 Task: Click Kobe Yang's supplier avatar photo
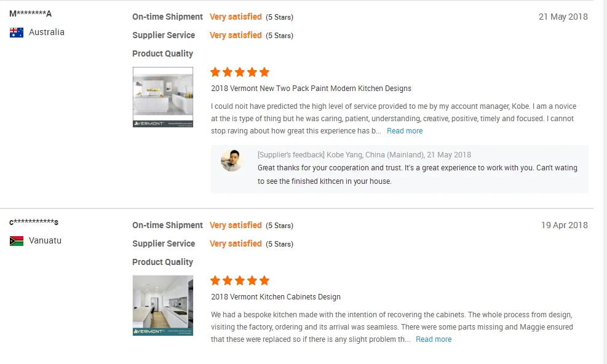pyautogui.click(x=231, y=160)
